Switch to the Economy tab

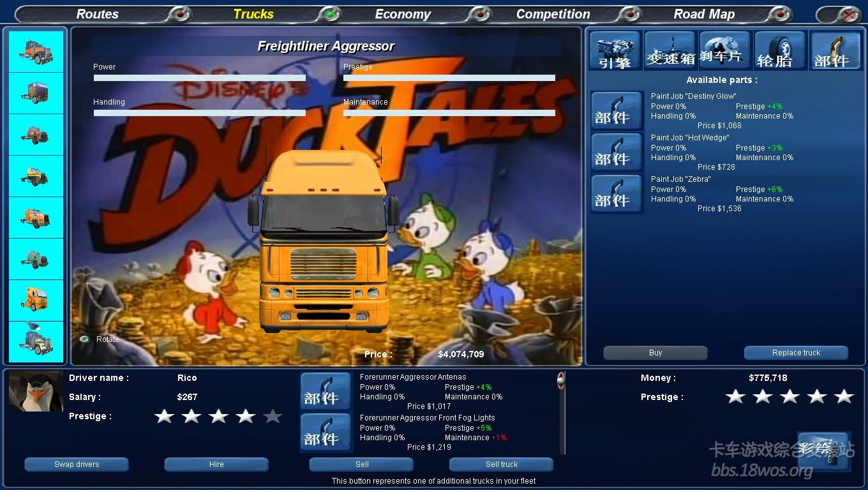point(403,14)
